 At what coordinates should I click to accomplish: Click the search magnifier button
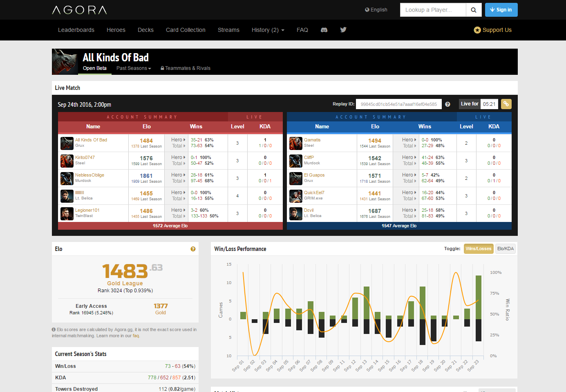tap(474, 10)
